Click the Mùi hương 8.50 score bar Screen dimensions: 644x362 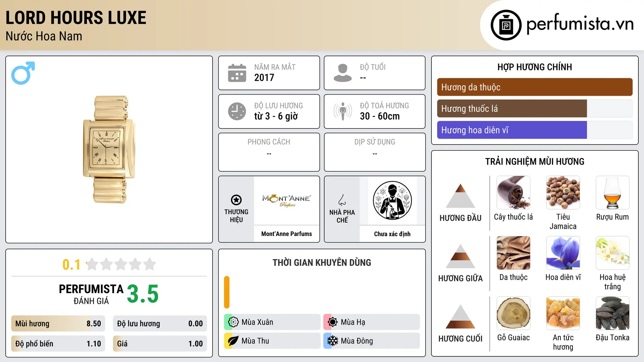[58, 323]
